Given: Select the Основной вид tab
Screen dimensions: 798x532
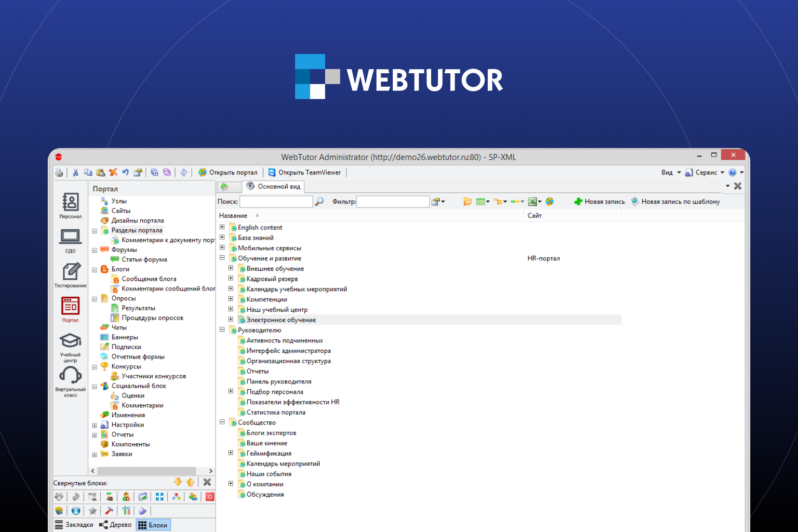Looking at the screenshot, I should coord(274,187).
